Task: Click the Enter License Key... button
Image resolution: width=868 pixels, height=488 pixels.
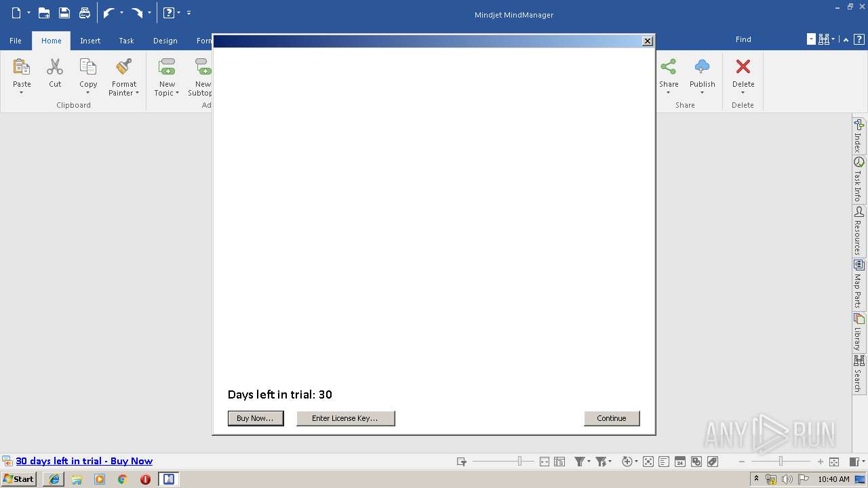Action: (345, 418)
